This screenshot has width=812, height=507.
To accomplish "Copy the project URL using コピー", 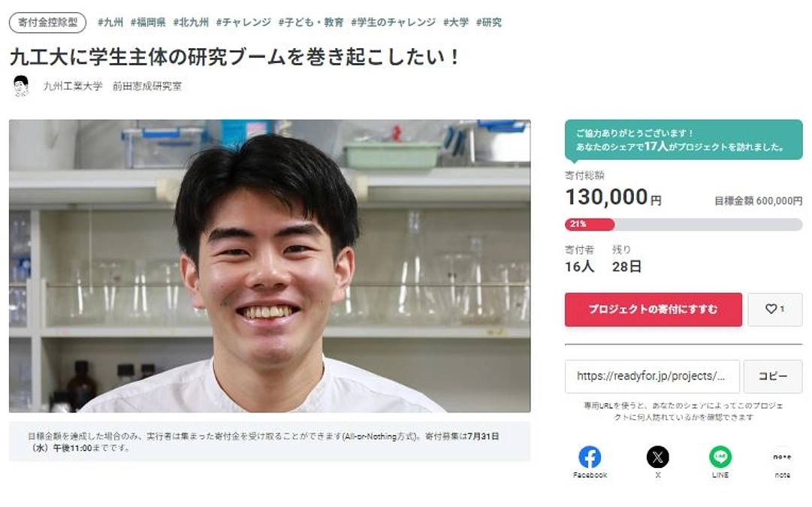I will tap(773, 376).
